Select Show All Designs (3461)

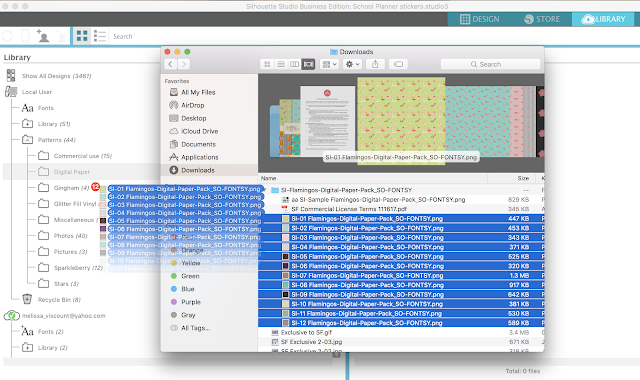[57, 76]
